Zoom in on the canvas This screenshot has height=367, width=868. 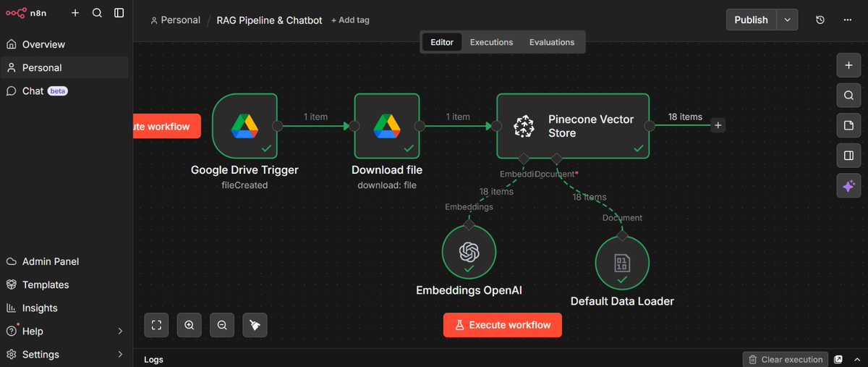[190, 325]
